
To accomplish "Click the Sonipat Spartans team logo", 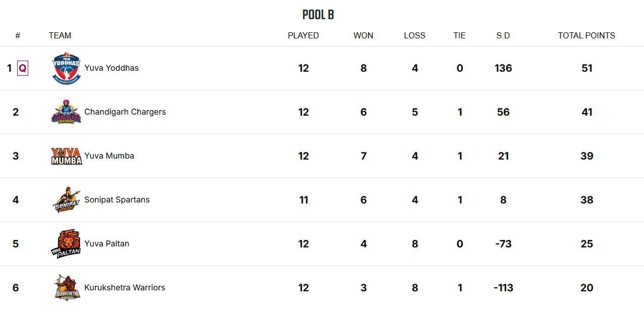I will (66, 200).
